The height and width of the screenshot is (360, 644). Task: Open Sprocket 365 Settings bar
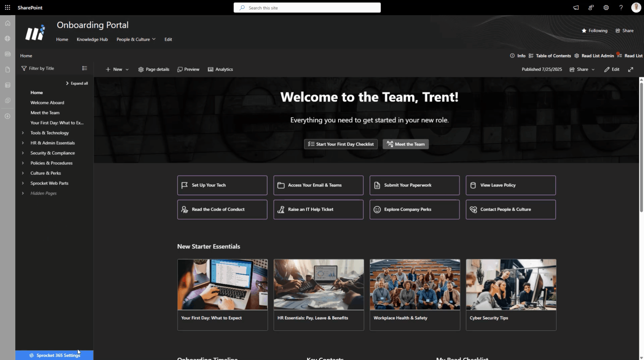[x=54, y=355]
